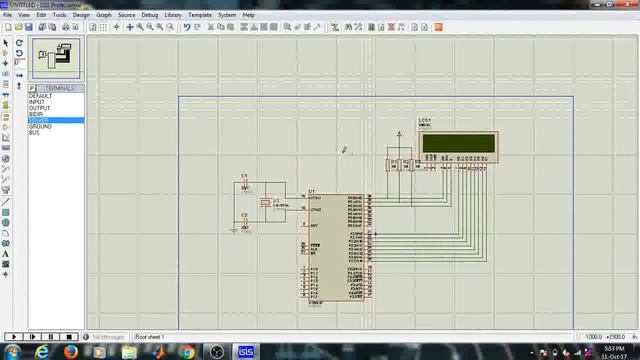Open the Library menu
Viewport: 640px width, 360px height.
click(x=173, y=15)
